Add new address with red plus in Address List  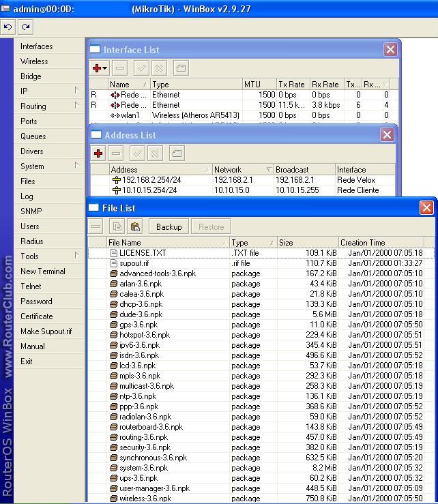click(98, 153)
